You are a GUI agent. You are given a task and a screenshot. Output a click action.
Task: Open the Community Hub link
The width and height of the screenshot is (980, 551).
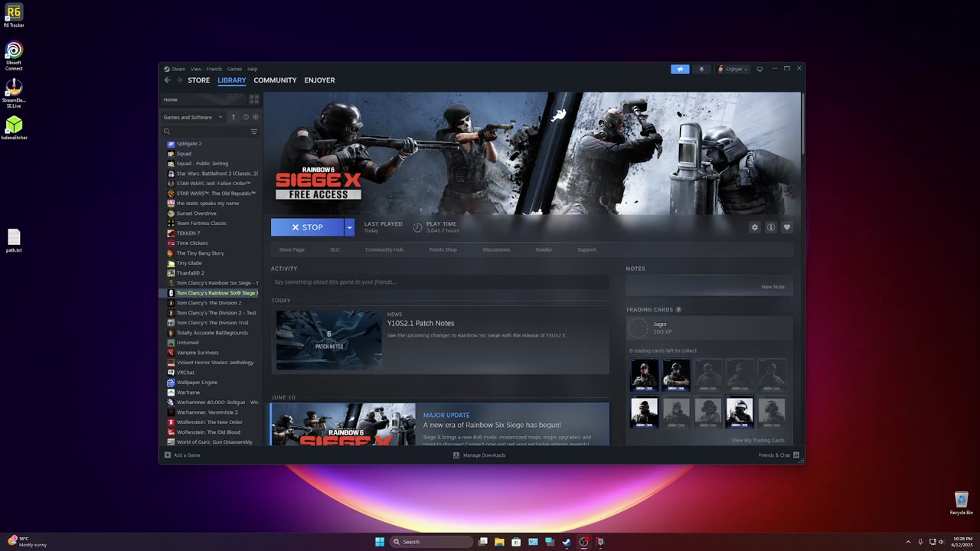[x=384, y=249]
